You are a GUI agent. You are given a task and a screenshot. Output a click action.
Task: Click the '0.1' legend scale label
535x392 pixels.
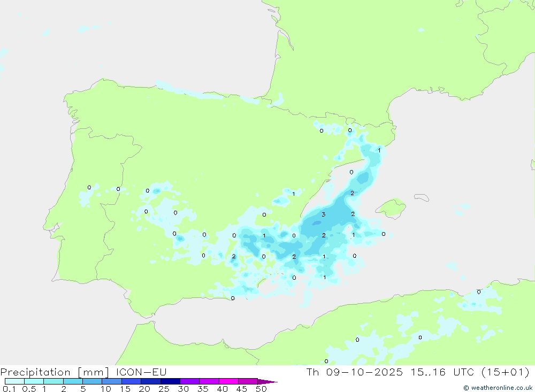point(9,389)
